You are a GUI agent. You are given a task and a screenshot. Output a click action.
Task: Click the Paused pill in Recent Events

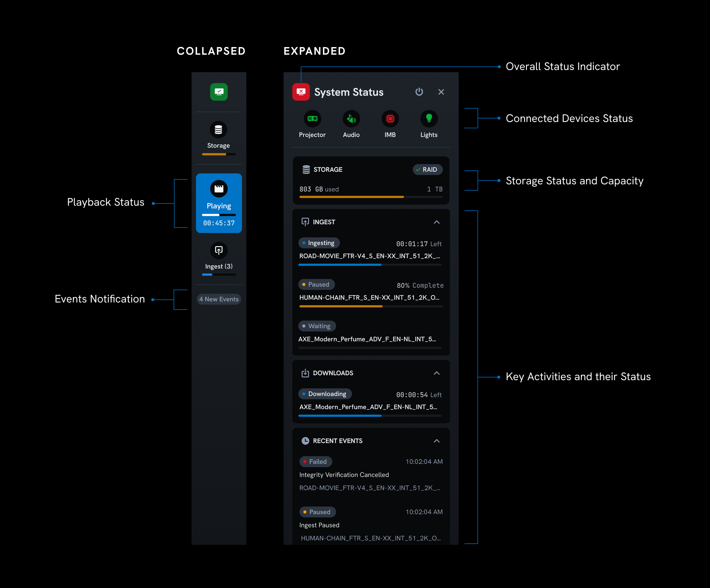coord(318,512)
